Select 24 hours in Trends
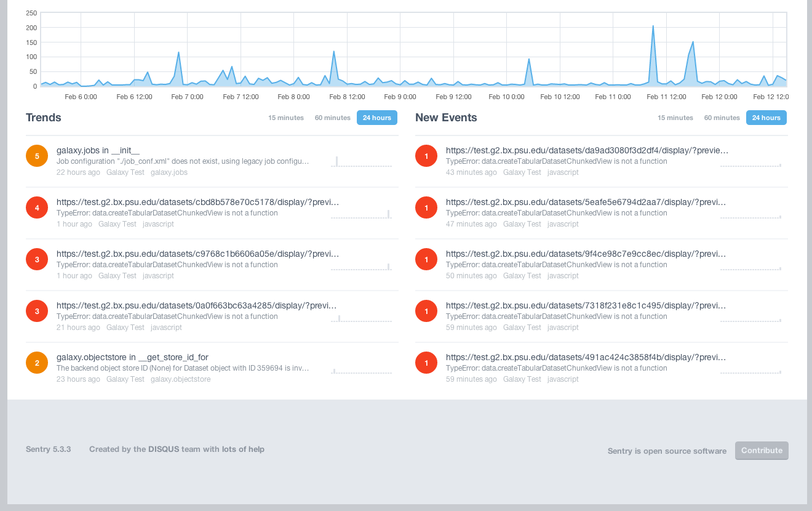Viewport: 812px width, 511px height. pos(376,118)
